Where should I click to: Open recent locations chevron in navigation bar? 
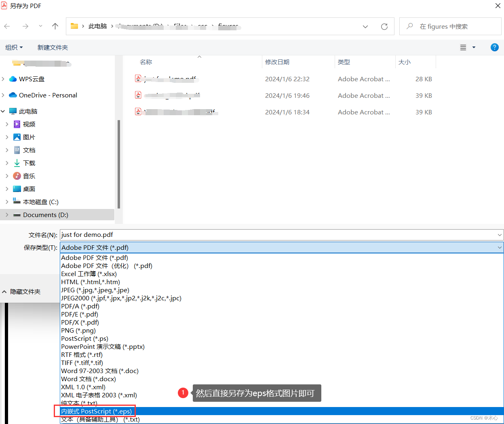point(40,26)
